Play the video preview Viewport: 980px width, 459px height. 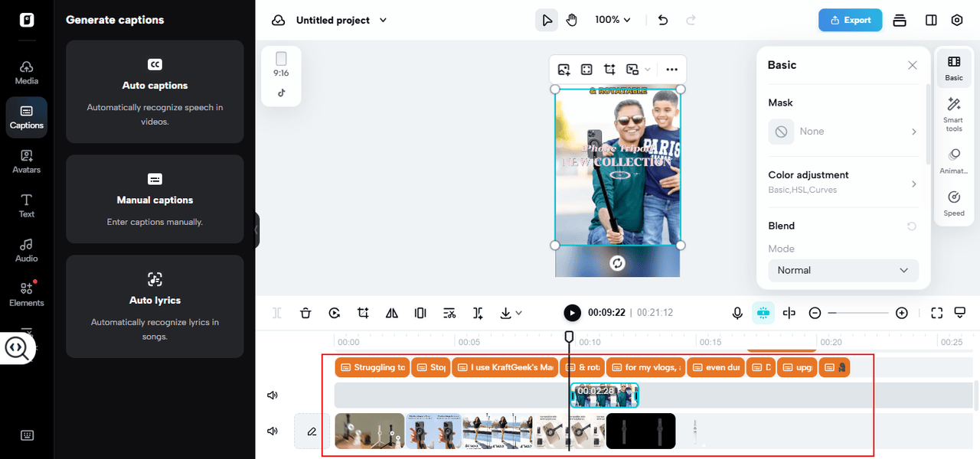click(x=572, y=313)
